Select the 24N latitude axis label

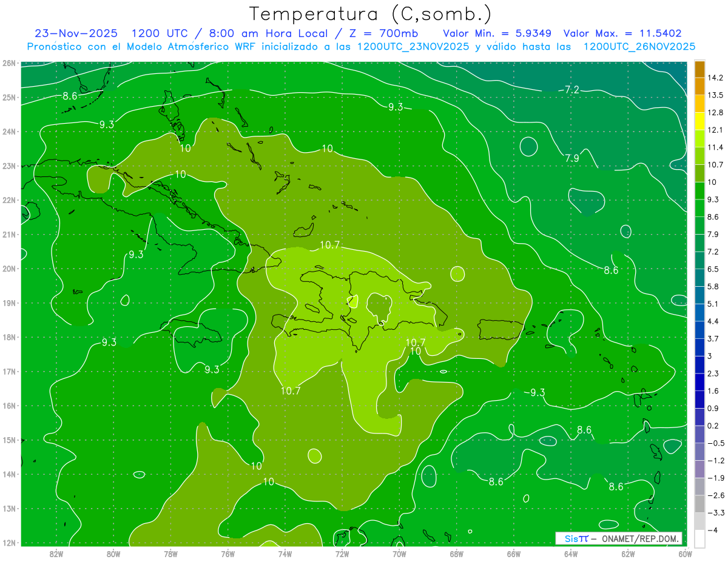(x=8, y=132)
